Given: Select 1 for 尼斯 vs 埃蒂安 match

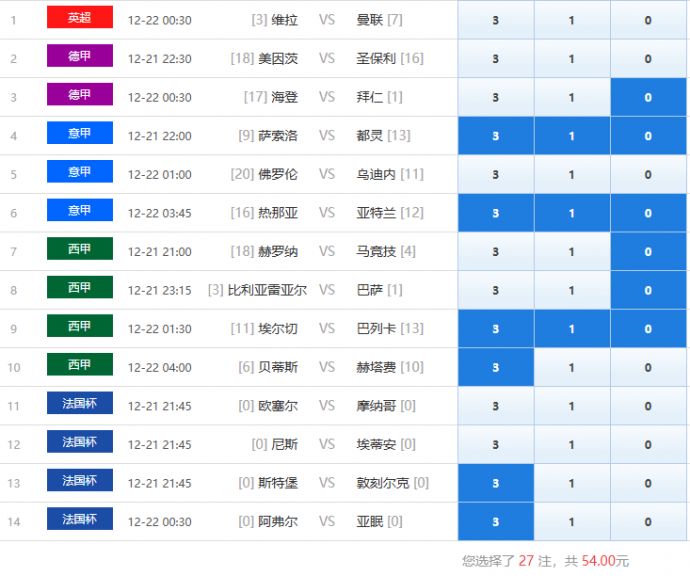Looking at the screenshot, I should coord(572,445).
